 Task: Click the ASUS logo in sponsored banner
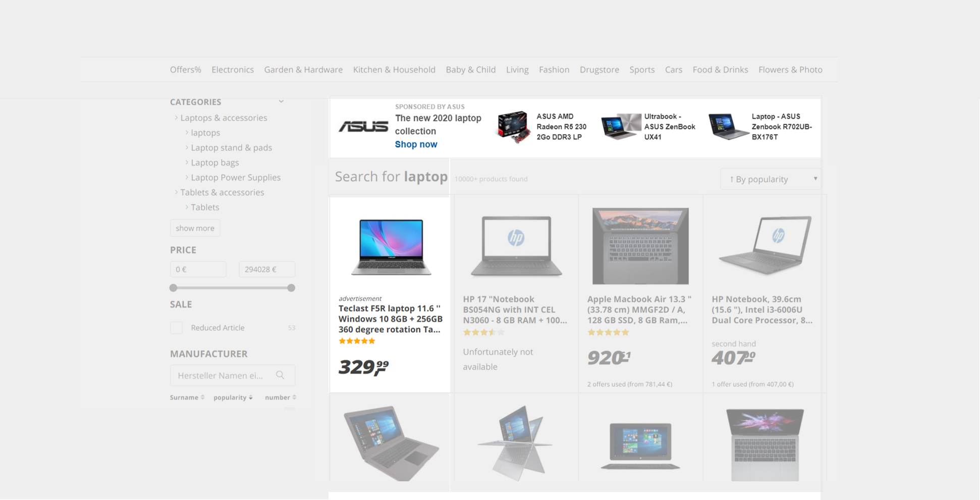[363, 126]
